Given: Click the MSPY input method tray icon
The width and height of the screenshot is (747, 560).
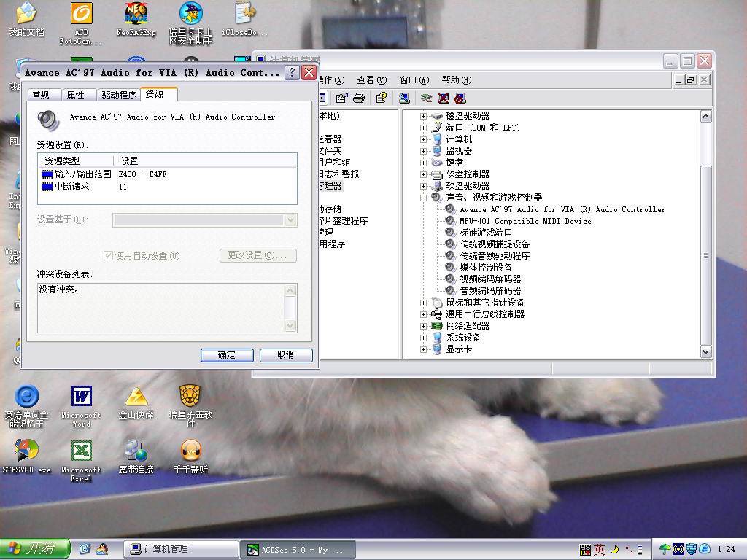Looking at the screenshot, I should [x=585, y=550].
